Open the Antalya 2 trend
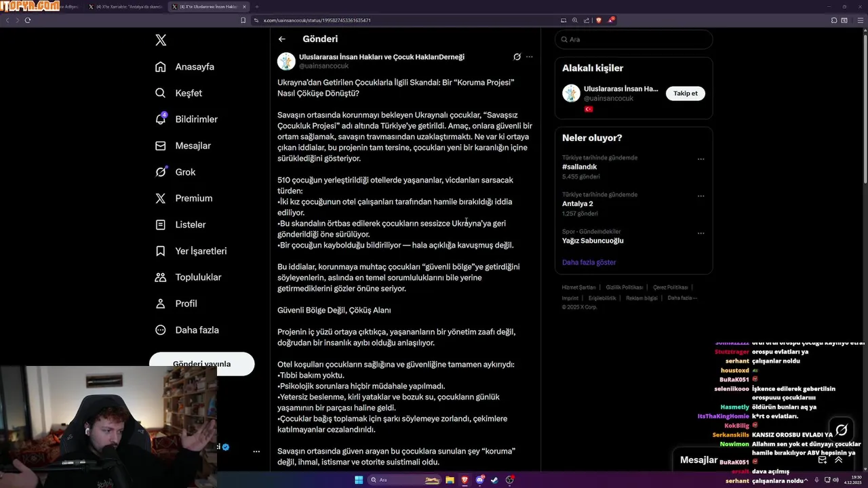This screenshot has width=868, height=488. [578, 203]
